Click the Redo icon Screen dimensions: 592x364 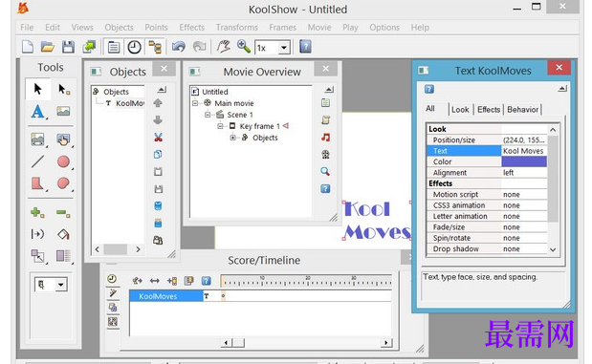point(199,47)
